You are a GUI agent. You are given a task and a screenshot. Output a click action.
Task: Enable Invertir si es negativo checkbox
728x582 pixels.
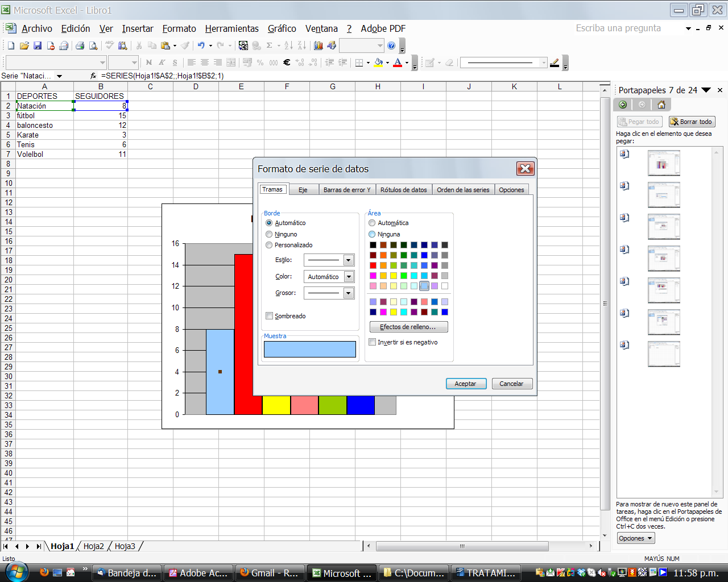tap(373, 342)
